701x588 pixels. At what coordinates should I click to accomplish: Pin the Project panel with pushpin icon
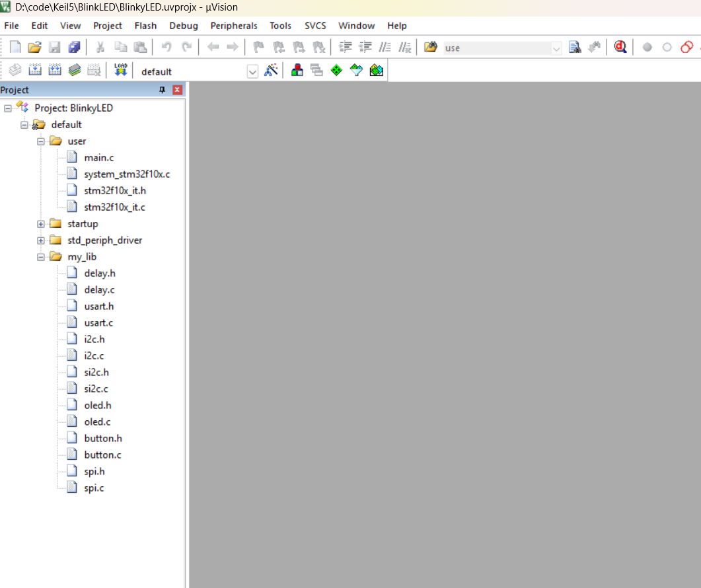pos(162,90)
